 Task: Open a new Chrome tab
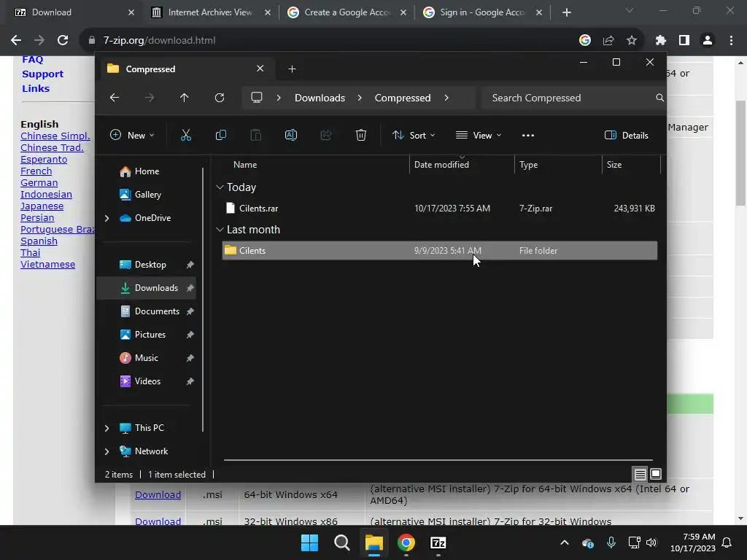[x=566, y=12]
